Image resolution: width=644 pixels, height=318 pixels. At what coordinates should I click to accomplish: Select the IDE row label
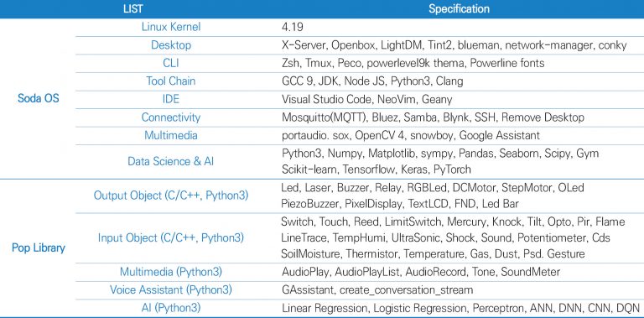coord(171,99)
